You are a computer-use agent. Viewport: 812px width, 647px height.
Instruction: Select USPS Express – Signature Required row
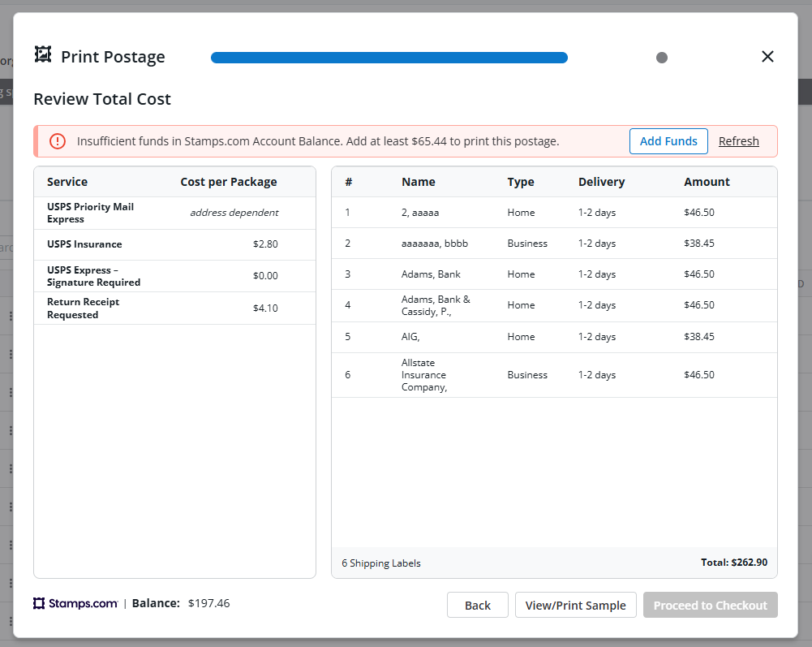click(x=174, y=276)
